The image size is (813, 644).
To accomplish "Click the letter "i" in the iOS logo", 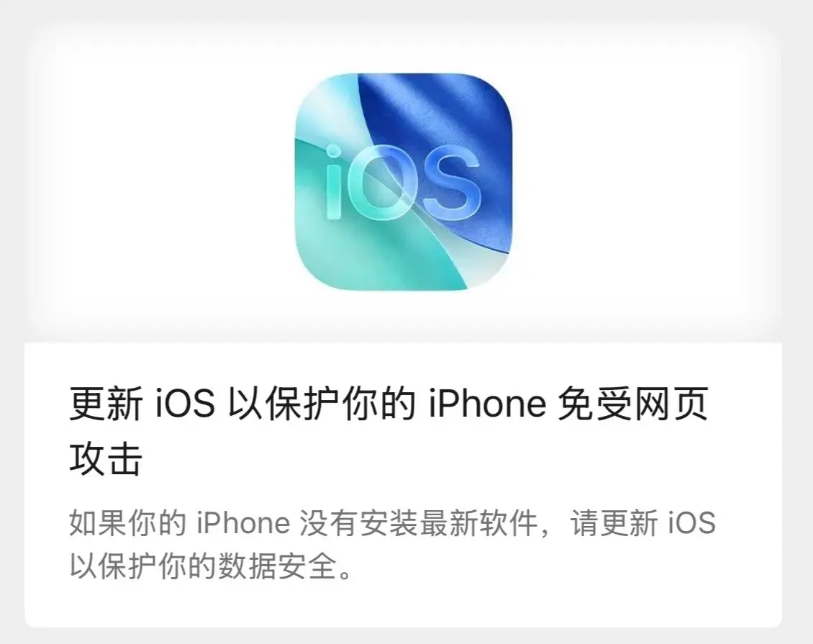I will (335, 181).
